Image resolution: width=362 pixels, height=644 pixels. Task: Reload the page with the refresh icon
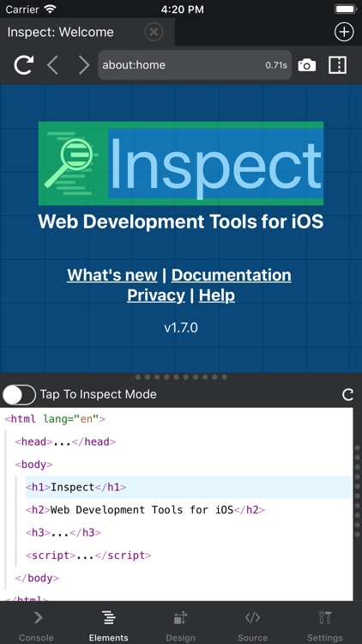point(24,65)
